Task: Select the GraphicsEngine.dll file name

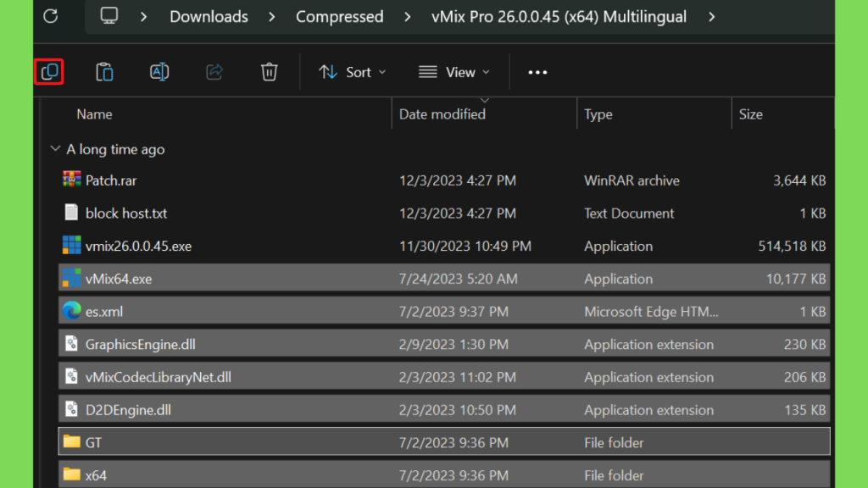Action: [140, 344]
